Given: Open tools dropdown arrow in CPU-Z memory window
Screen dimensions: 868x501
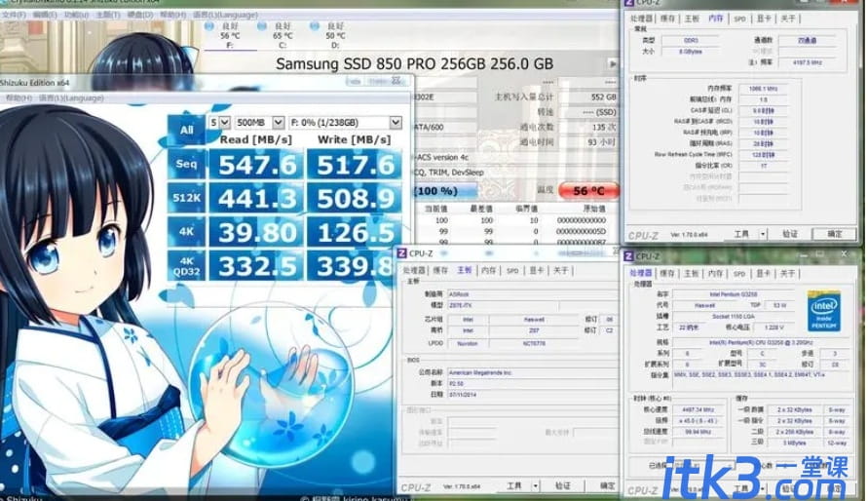Looking at the screenshot, I should (x=763, y=234).
